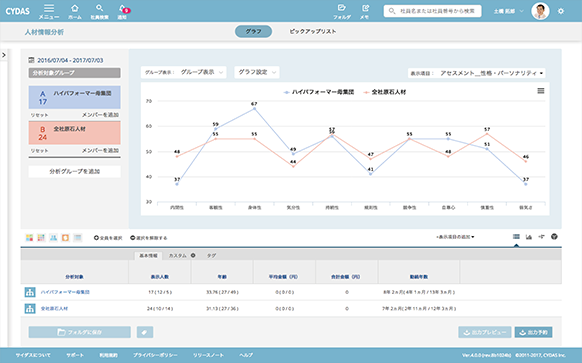Click the red data point labeled 44
582x363 pixels.
[x=293, y=166]
